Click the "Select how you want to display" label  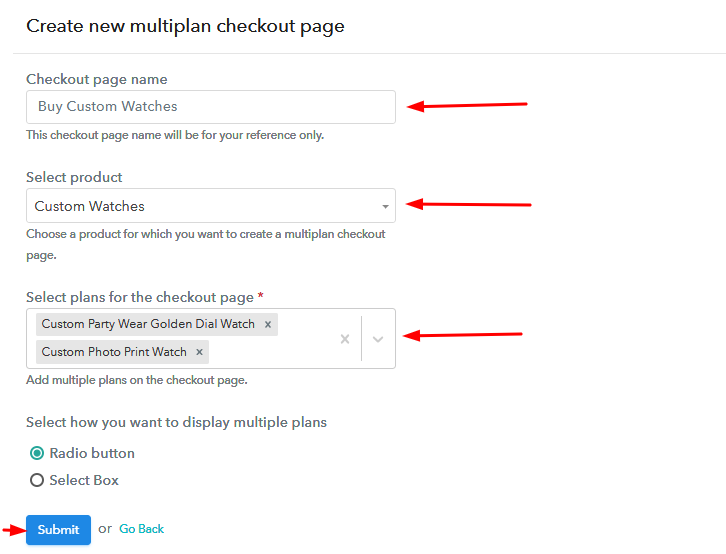176,422
